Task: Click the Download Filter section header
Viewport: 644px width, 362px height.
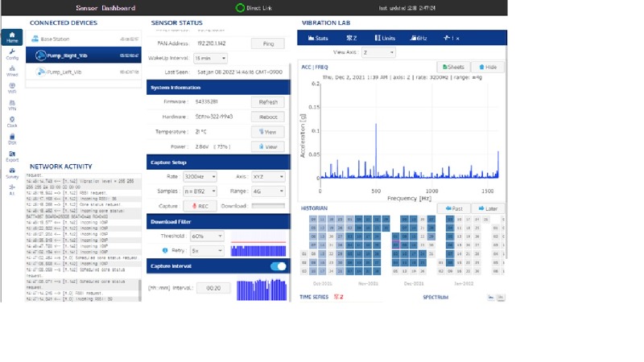Action: [218, 222]
